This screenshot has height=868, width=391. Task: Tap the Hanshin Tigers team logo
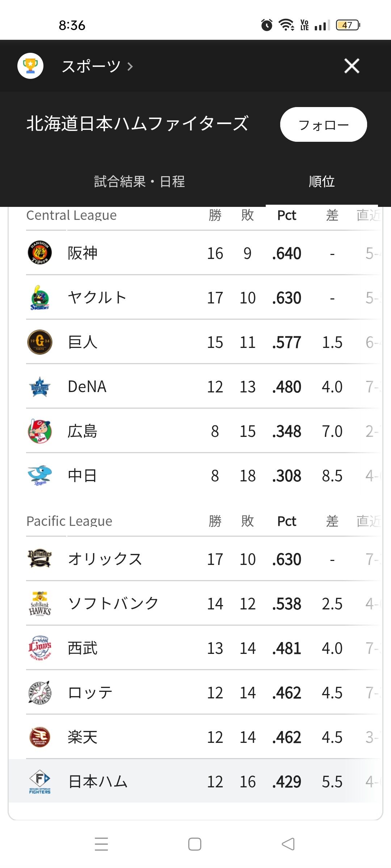(40, 252)
